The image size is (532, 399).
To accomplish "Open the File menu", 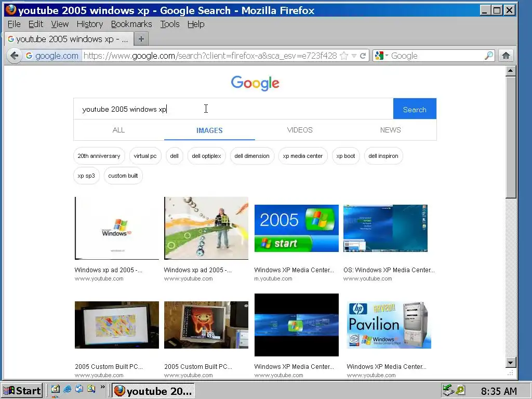I will click(14, 24).
